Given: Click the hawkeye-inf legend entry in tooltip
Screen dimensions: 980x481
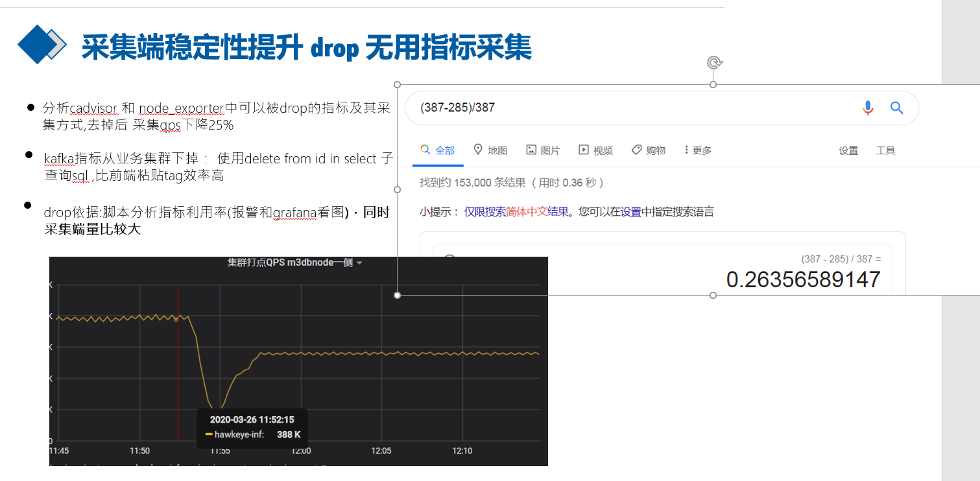Looking at the screenshot, I should click(x=235, y=434).
